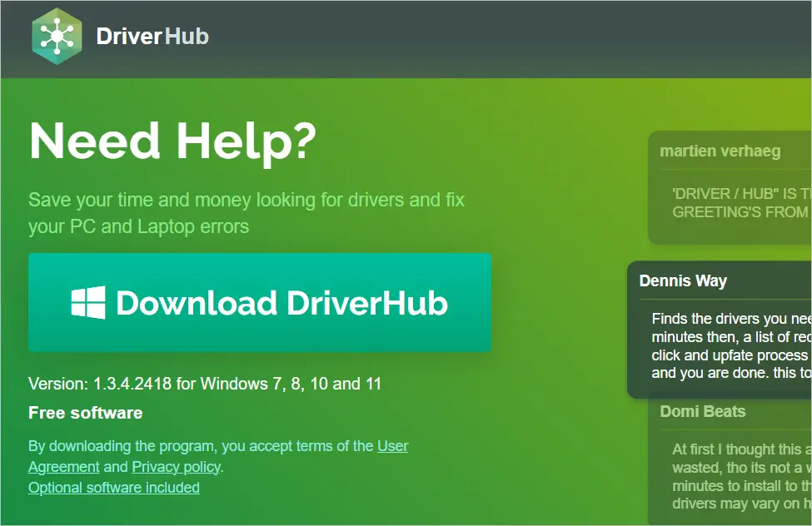Open the Optional software included link
The height and width of the screenshot is (526, 812).
(114, 488)
